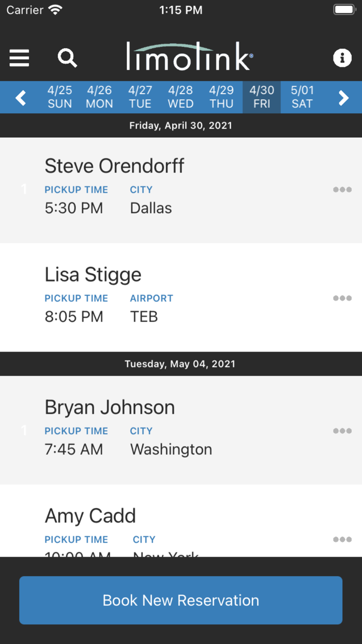Open more options for Bryan Johnson
The image size is (362, 644).
coord(342,431)
